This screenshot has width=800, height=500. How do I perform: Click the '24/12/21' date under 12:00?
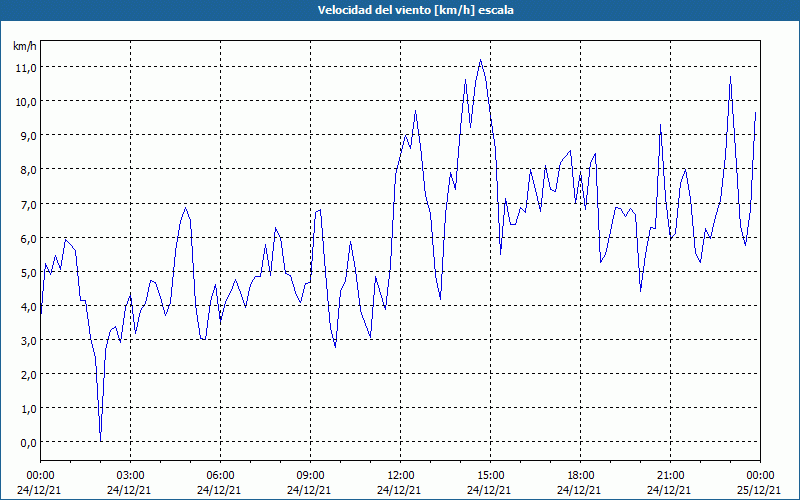click(x=399, y=490)
